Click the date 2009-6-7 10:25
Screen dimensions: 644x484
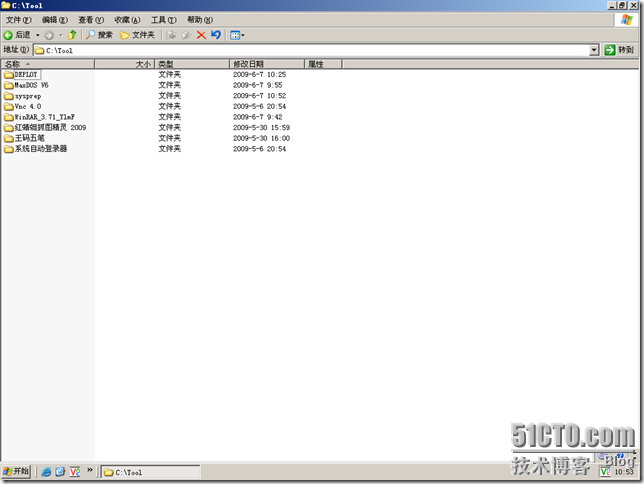click(x=259, y=75)
